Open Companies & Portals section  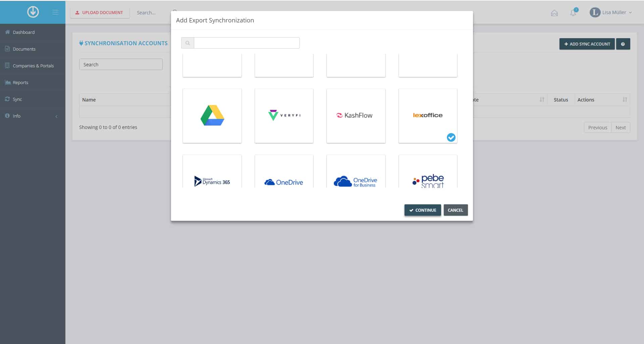pos(33,66)
